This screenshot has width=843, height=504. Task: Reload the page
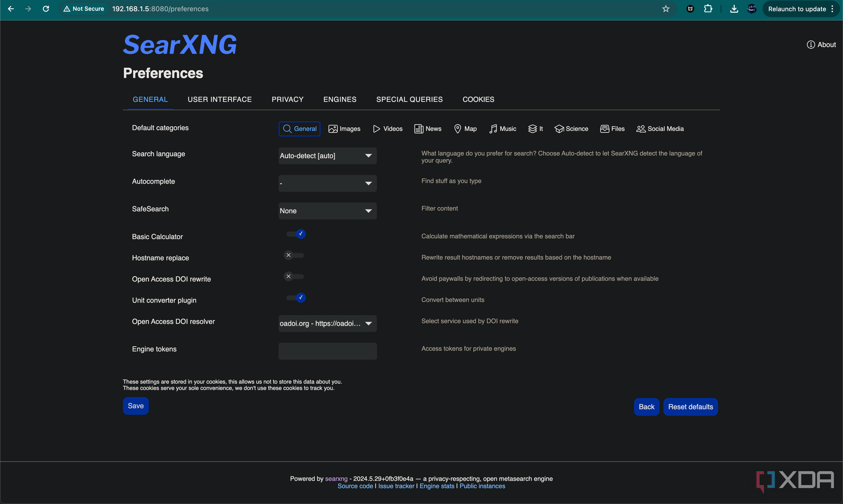point(46,9)
